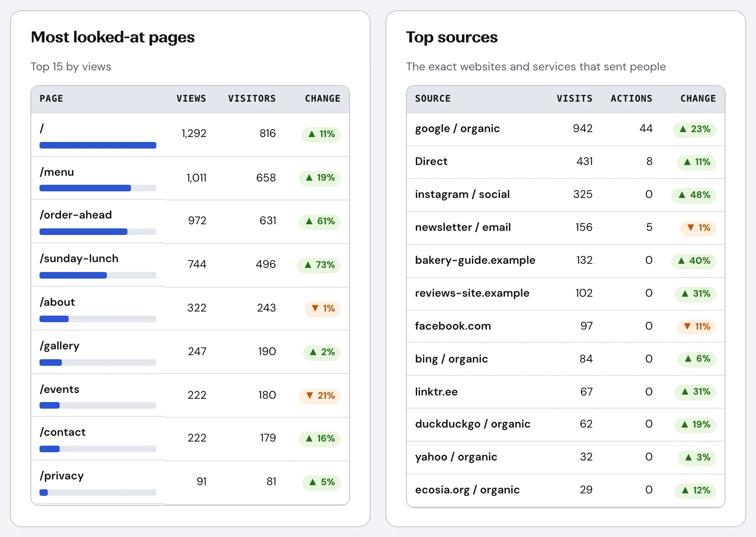Click the 11% down badge for facebook.com
The width and height of the screenshot is (756, 537).
point(697,327)
